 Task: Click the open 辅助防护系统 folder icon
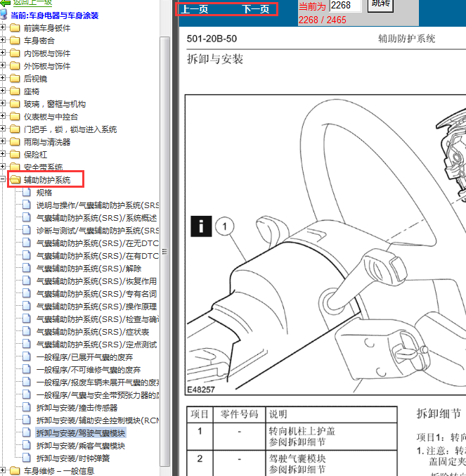(x=15, y=180)
